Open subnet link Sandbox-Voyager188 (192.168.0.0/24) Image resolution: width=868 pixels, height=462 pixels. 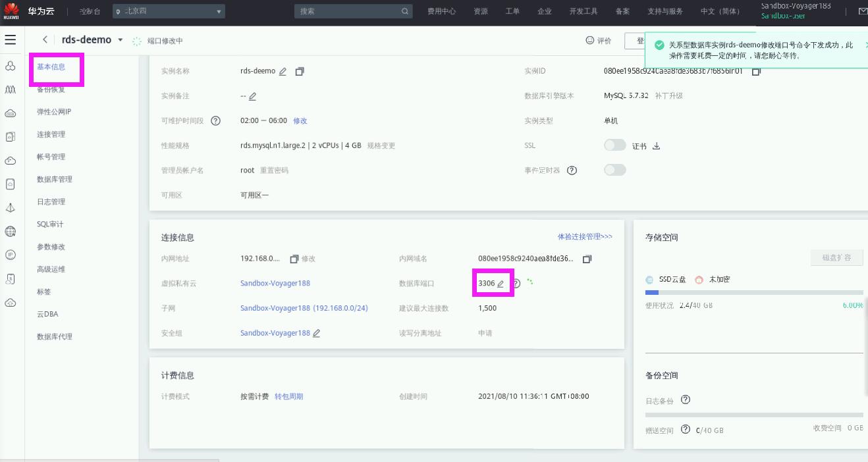(304, 309)
